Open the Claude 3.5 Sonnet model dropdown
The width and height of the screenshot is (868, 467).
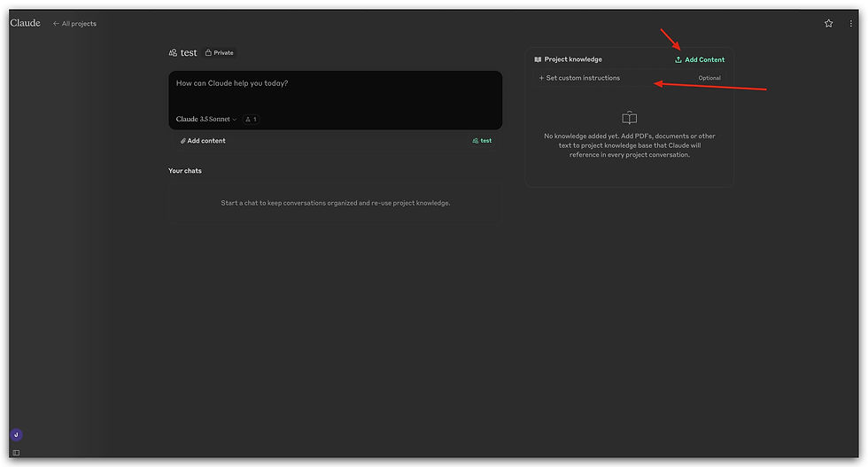[x=205, y=119]
